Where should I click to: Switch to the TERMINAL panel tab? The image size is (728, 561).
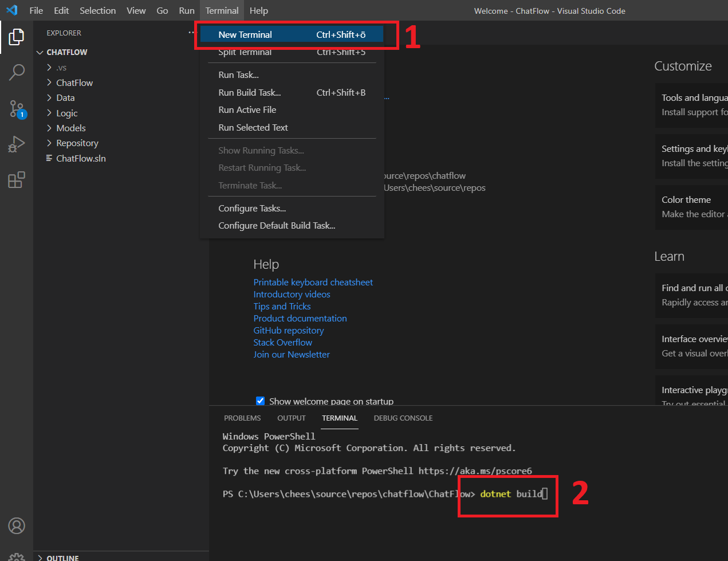click(x=340, y=418)
